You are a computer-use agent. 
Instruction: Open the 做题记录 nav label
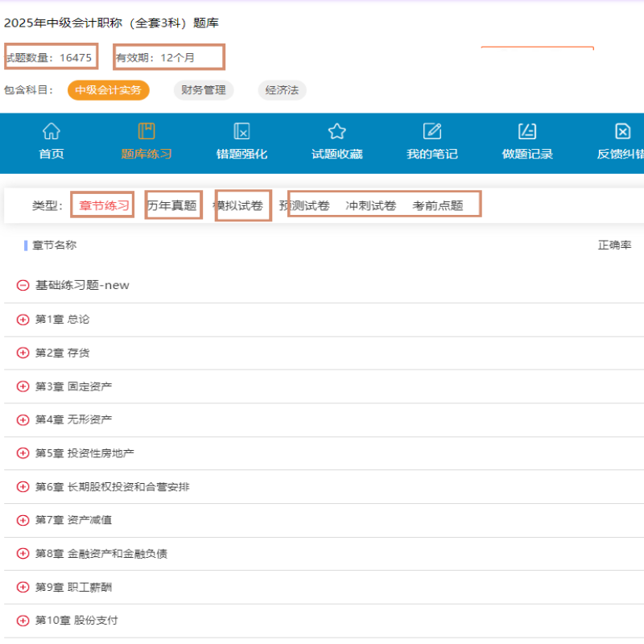click(527, 154)
